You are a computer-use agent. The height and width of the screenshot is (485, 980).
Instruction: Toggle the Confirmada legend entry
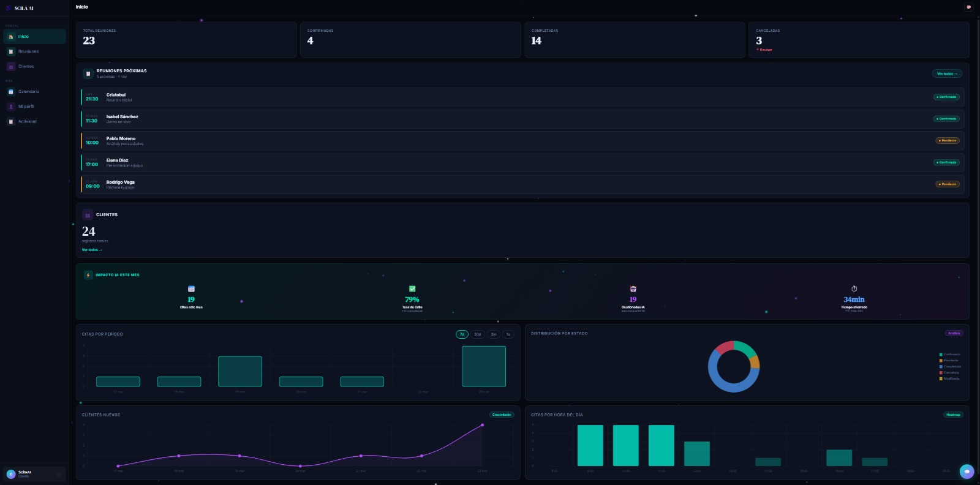(950, 355)
